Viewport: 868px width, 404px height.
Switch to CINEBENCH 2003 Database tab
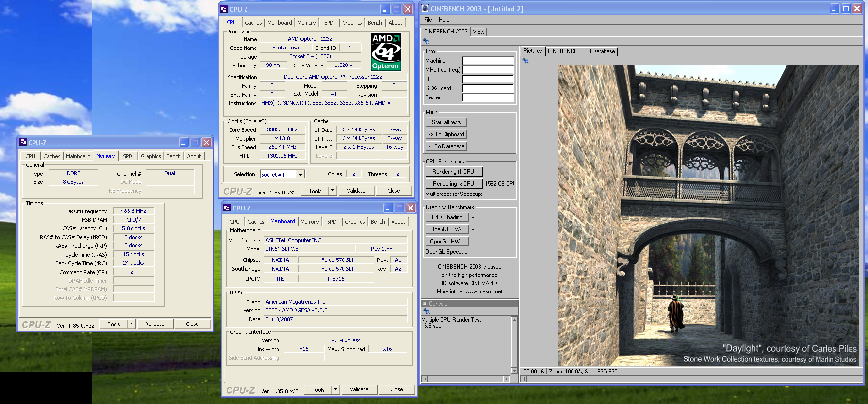pyautogui.click(x=581, y=51)
